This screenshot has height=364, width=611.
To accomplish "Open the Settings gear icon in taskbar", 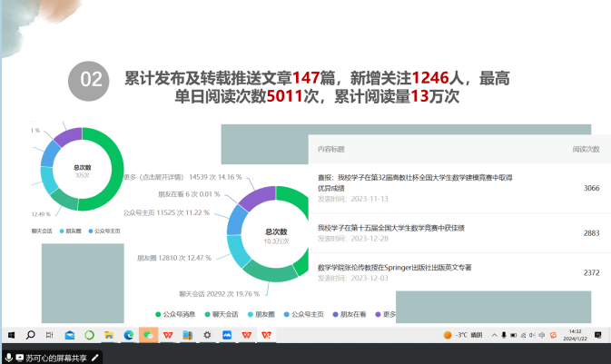I will click(x=207, y=335).
